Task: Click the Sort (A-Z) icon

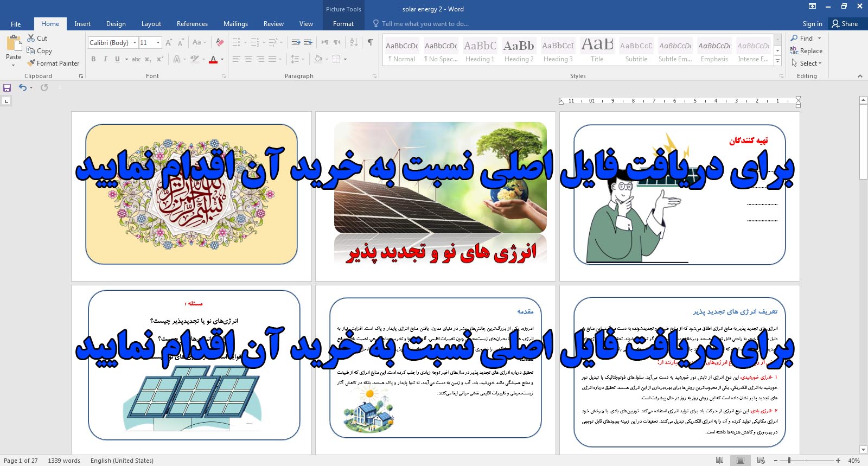Action: [354, 42]
